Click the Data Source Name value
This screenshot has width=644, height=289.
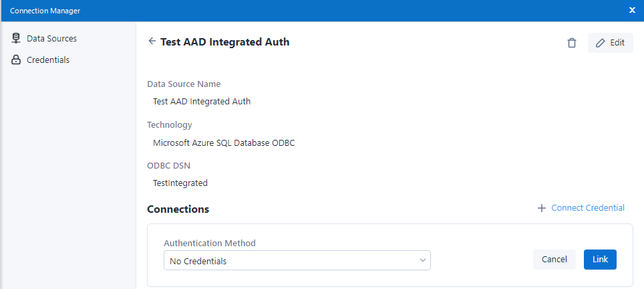click(202, 102)
